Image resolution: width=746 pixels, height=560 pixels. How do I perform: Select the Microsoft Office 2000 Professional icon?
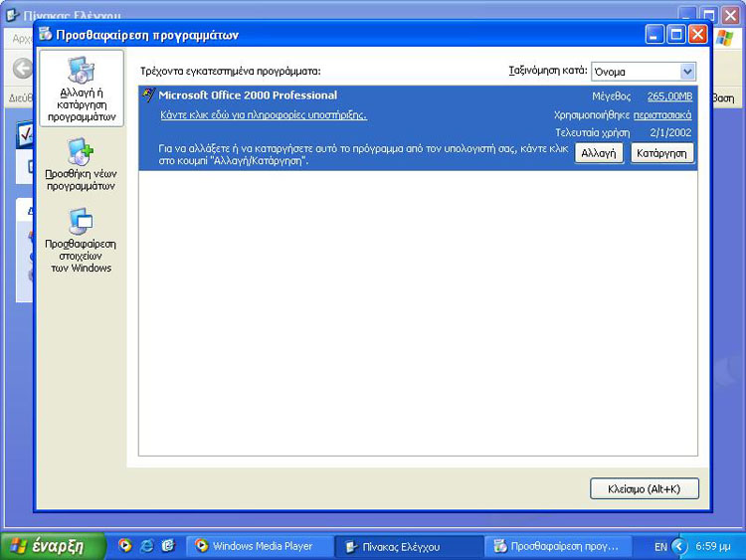coord(149,95)
